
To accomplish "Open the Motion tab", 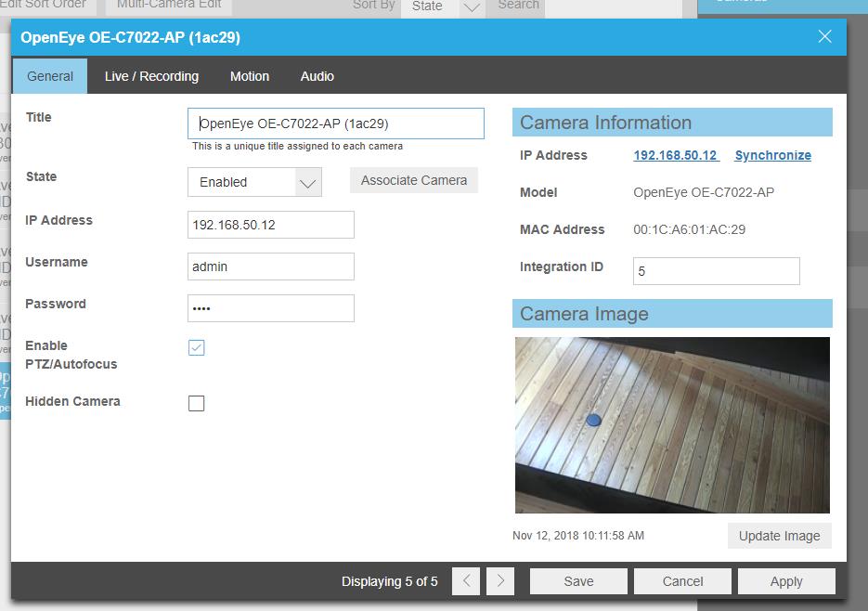I will pos(250,76).
